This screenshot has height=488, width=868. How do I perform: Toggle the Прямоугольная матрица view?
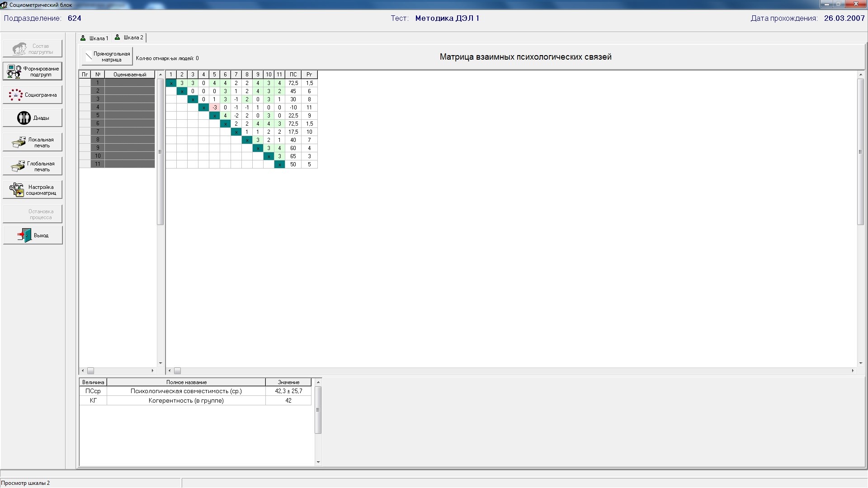point(107,56)
